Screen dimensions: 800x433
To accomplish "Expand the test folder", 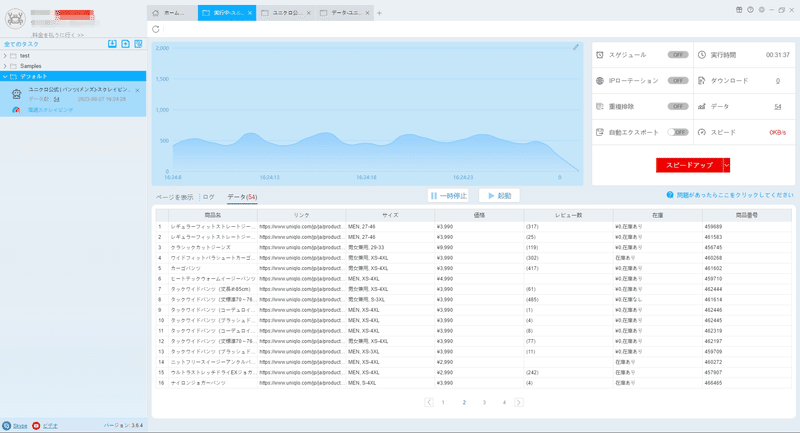I will pos(5,56).
